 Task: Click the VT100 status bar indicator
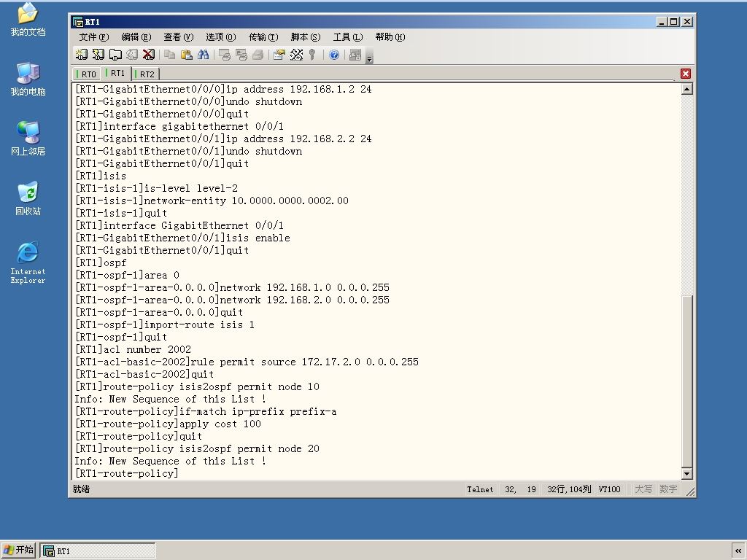(610, 489)
